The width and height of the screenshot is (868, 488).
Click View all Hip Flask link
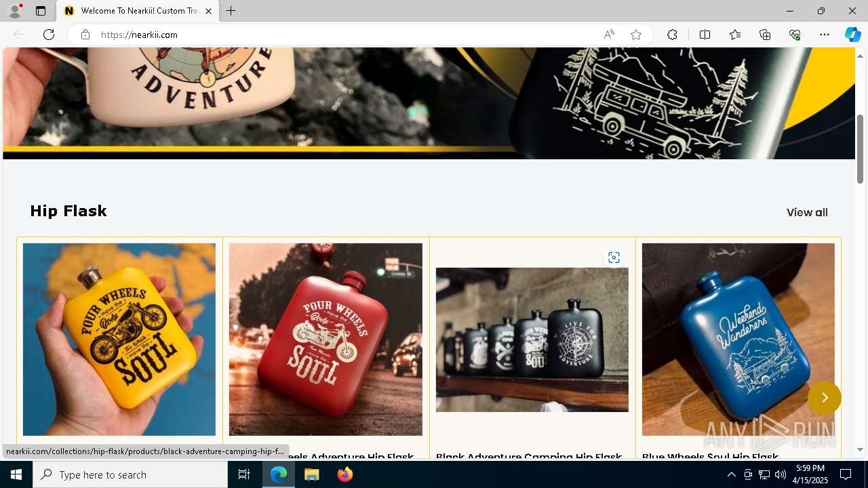(x=807, y=212)
